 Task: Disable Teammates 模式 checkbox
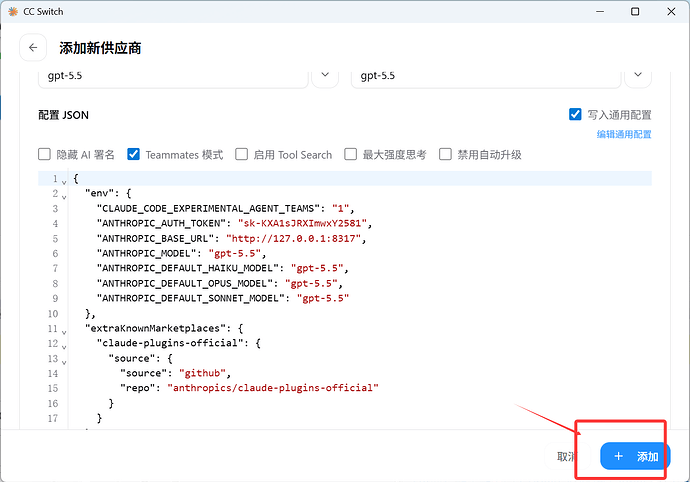(x=133, y=155)
